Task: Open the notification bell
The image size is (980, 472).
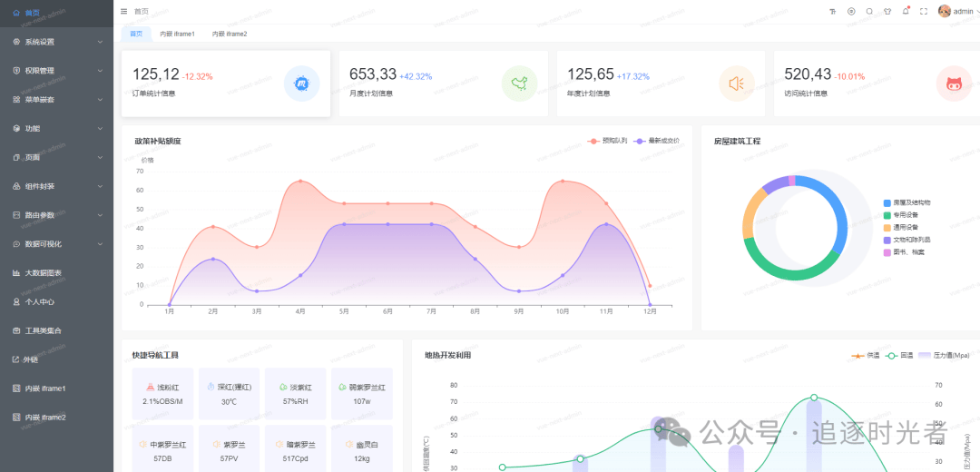Action: (906, 11)
